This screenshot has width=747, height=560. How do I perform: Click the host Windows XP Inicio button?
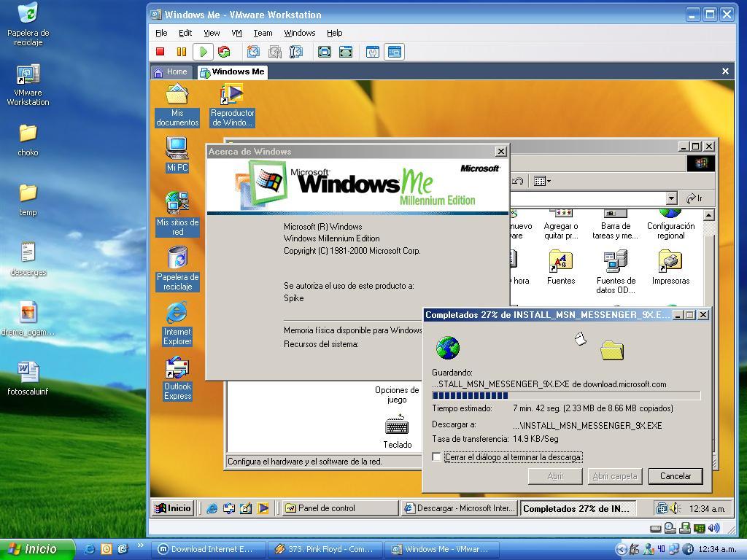(x=37, y=549)
